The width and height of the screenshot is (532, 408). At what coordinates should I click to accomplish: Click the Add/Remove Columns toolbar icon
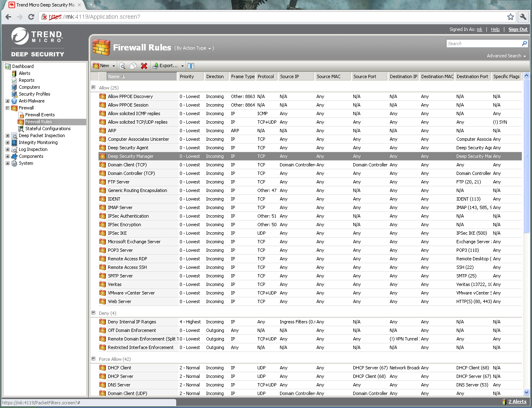point(191,66)
